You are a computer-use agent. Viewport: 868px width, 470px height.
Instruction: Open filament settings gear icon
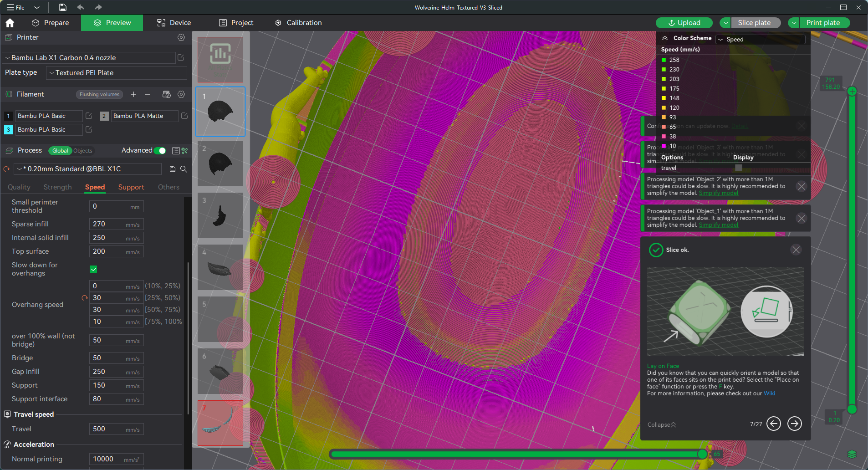[181, 94]
